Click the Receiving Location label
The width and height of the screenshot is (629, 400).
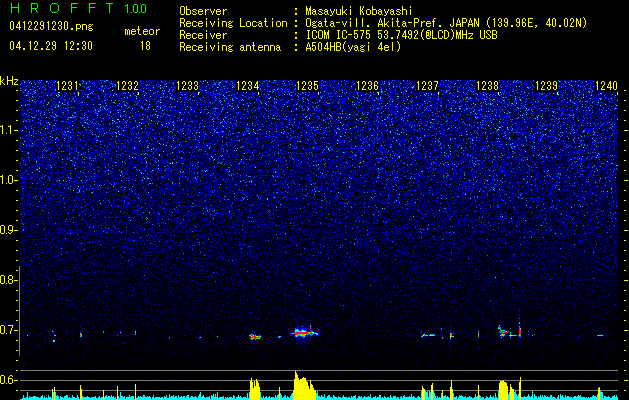pyautogui.click(x=233, y=23)
